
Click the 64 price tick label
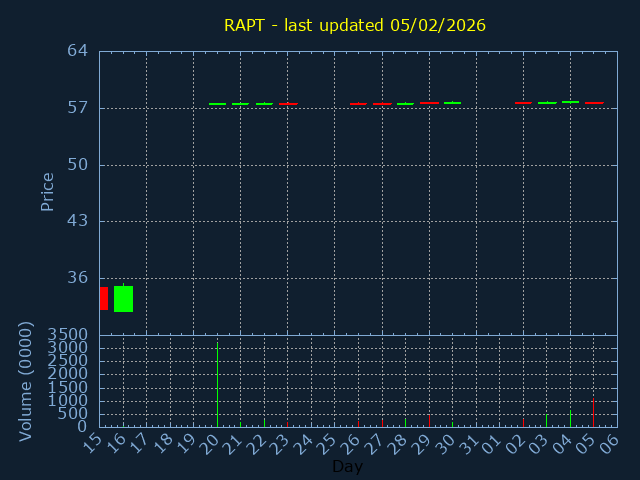(x=78, y=51)
